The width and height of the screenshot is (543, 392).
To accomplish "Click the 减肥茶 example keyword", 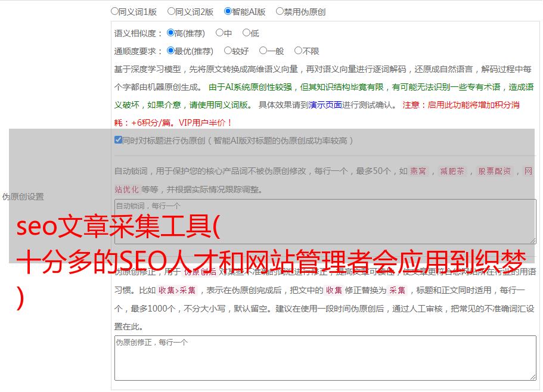I will pos(452,171).
